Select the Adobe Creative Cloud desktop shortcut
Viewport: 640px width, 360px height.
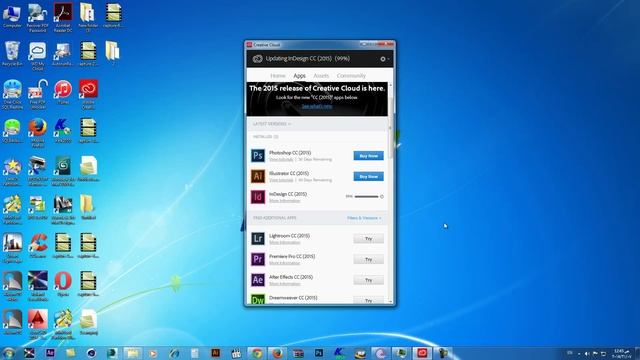pos(88,94)
